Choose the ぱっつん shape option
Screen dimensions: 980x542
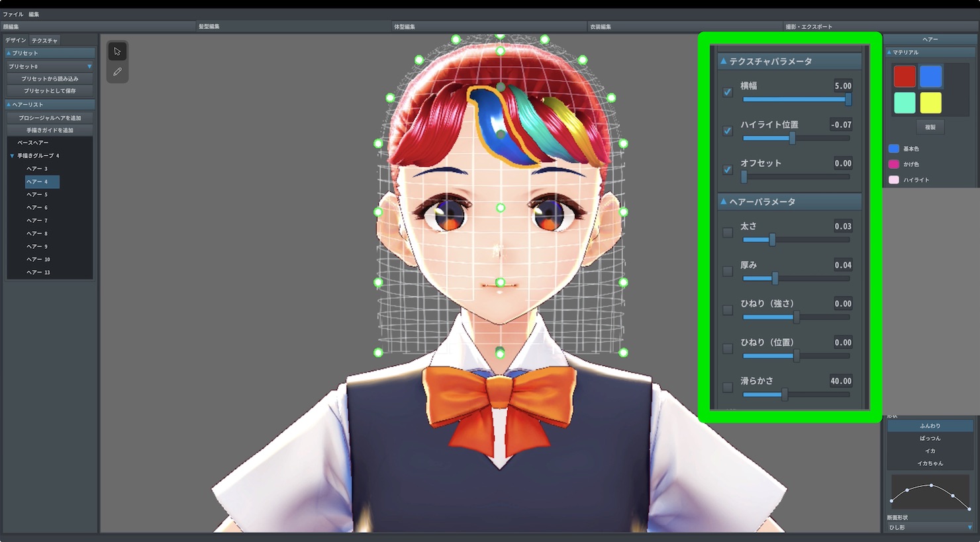pos(930,438)
